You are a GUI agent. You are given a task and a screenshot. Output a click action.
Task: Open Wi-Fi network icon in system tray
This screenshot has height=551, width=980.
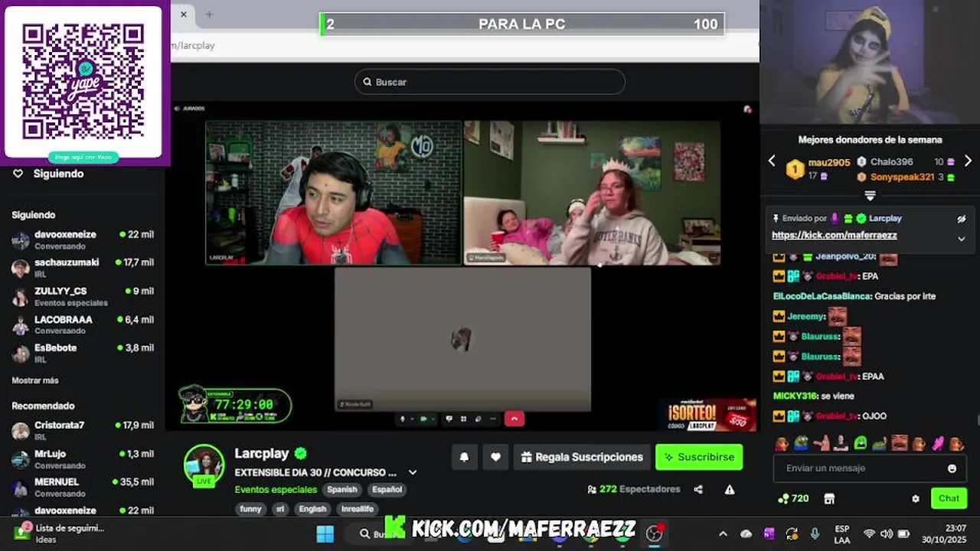pos(869,533)
